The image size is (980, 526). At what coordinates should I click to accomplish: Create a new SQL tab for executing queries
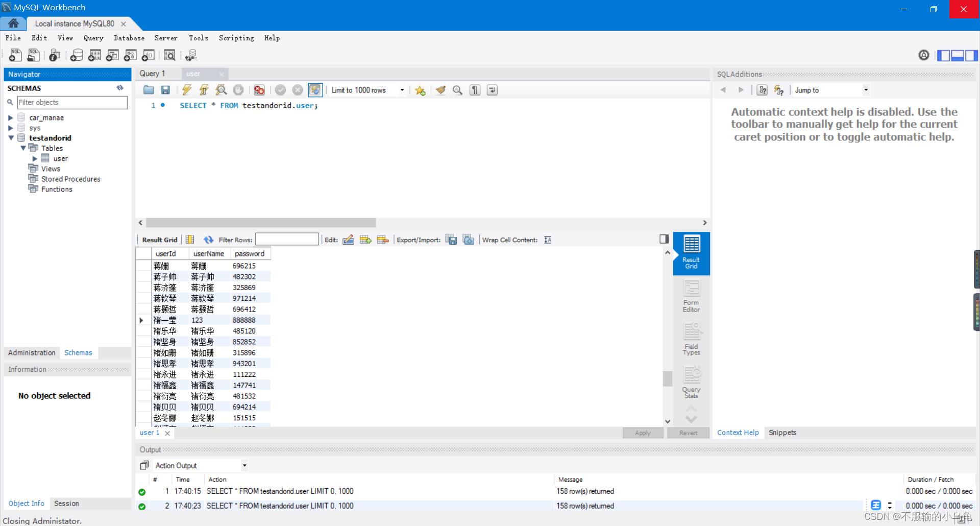click(x=15, y=55)
